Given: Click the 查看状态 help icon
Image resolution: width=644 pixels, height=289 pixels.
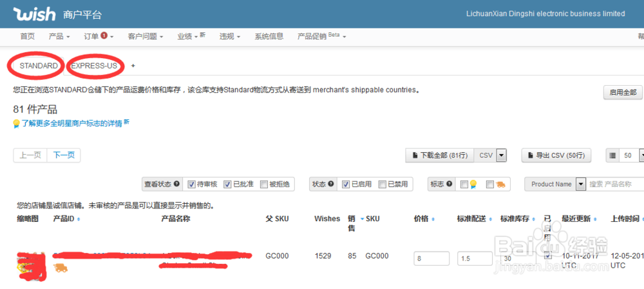Looking at the screenshot, I should pyautogui.click(x=176, y=184).
